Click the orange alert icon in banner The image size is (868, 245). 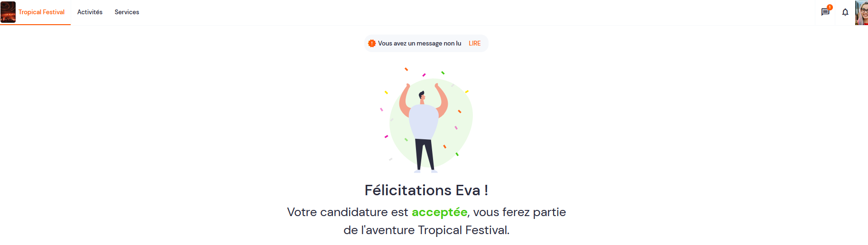372,43
